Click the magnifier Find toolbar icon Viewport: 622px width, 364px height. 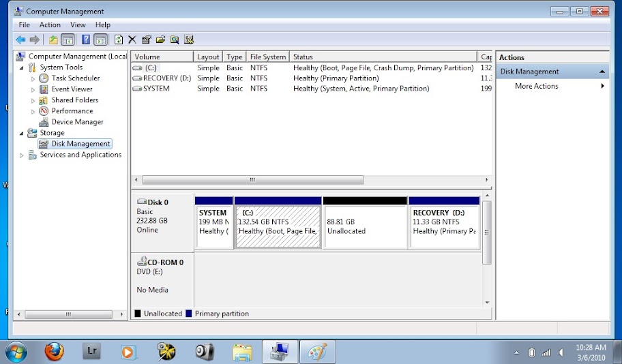click(x=175, y=40)
